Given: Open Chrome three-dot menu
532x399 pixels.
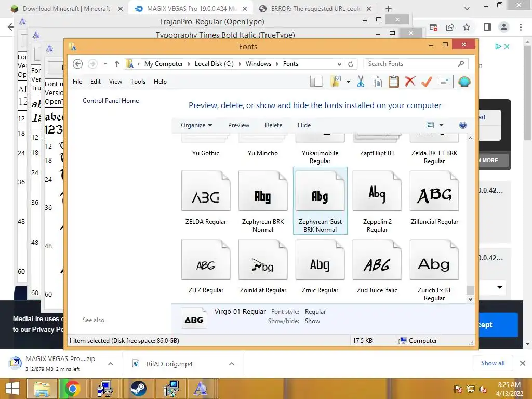Looking at the screenshot, I should (x=521, y=27).
